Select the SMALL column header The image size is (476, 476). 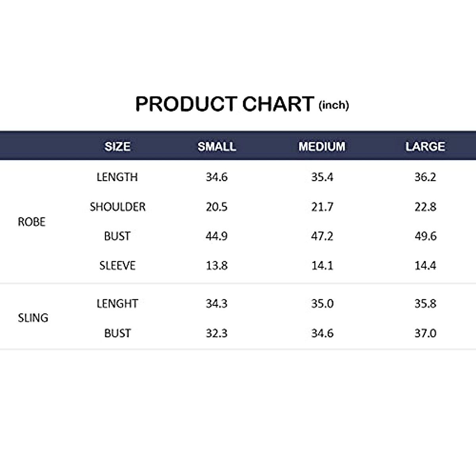217,146
